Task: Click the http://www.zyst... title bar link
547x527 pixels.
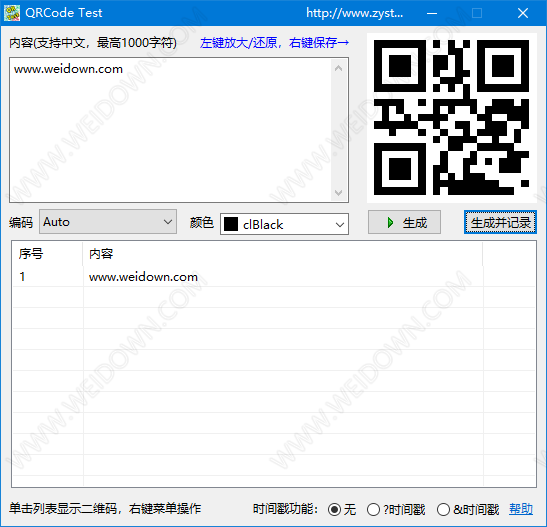Action: pos(354,13)
